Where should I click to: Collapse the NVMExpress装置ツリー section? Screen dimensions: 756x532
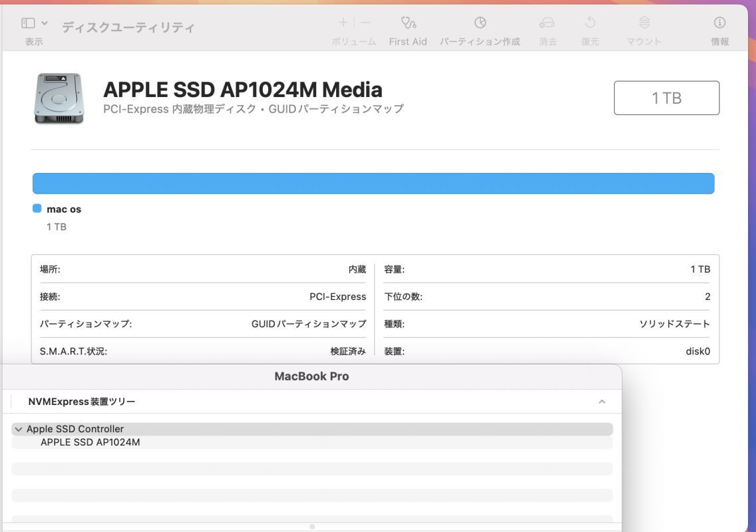[601, 400]
